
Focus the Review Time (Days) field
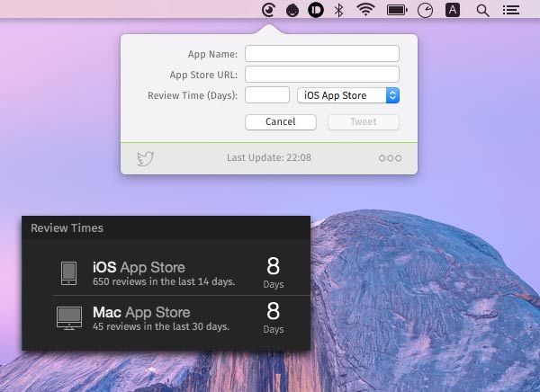[x=267, y=95]
